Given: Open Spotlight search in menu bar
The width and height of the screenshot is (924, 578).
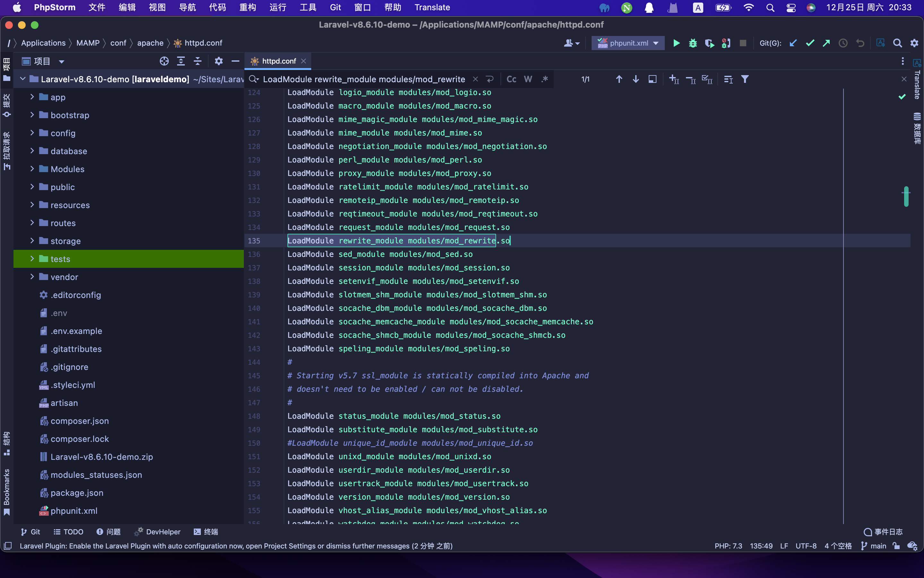Looking at the screenshot, I should point(770,8).
